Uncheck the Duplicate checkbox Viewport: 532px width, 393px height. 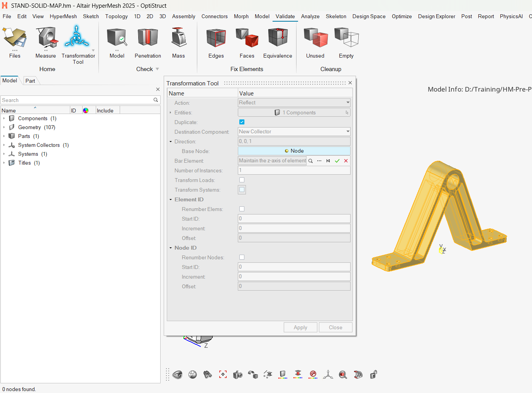tap(242, 122)
